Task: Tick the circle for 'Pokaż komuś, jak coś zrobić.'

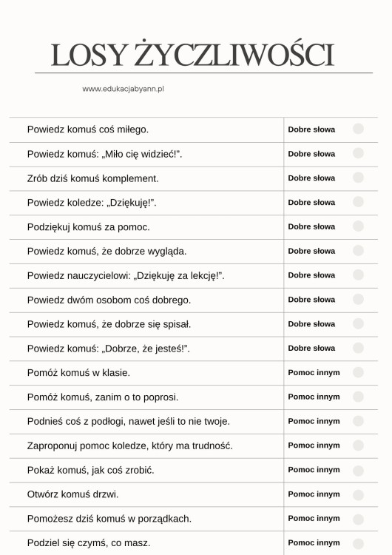Action: (x=358, y=471)
